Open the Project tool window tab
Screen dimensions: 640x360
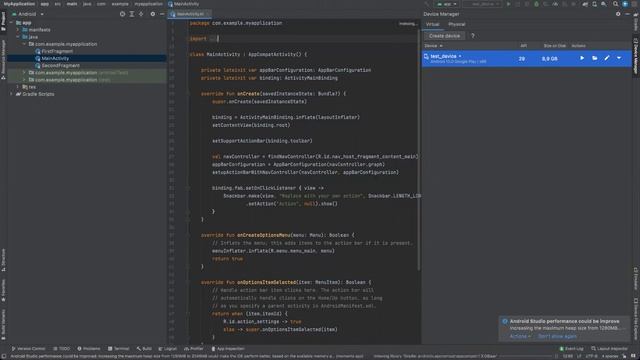[x=3, y=21]
